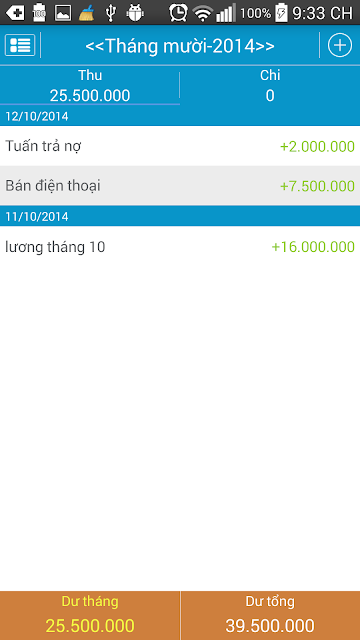The image size is (360, 640).
Task: Tap the add transaction plus icon
Action: click(340, 45)
